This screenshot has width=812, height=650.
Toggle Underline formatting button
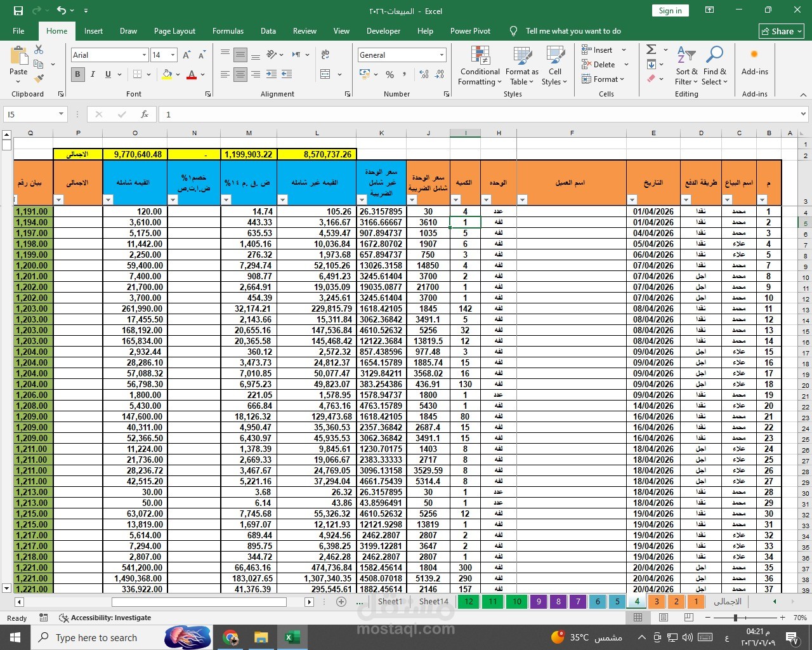tap(108, 74)
